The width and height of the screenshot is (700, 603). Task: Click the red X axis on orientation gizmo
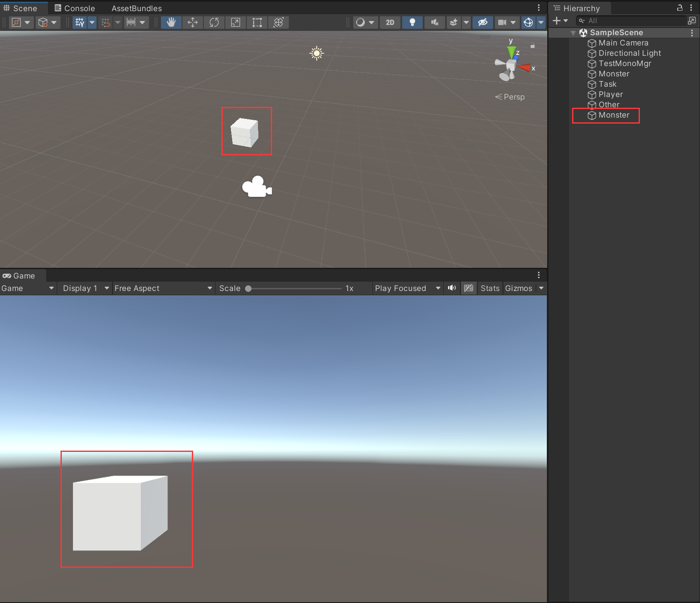point(524,67)
